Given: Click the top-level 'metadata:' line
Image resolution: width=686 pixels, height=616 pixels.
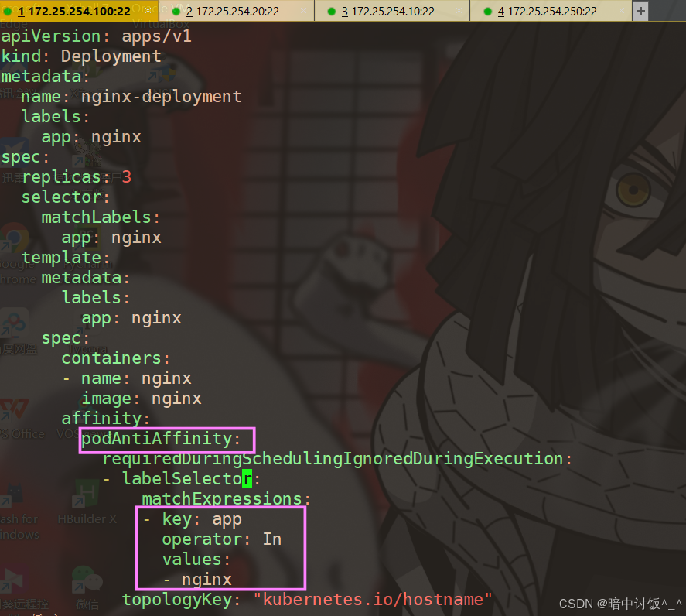Looking at the screenshot, I should tap(45, 77).
